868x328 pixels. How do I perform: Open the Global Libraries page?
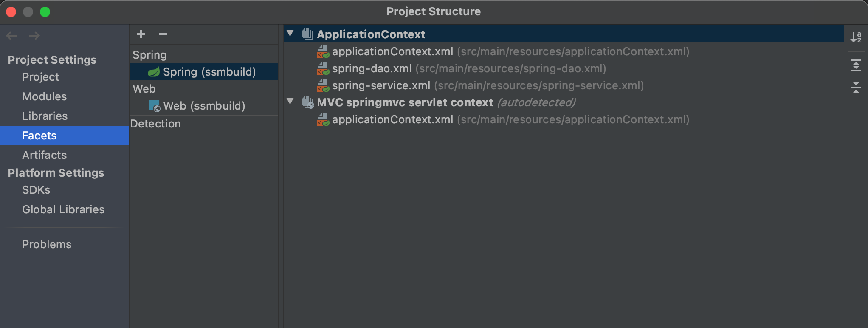(x=63, y=209)
